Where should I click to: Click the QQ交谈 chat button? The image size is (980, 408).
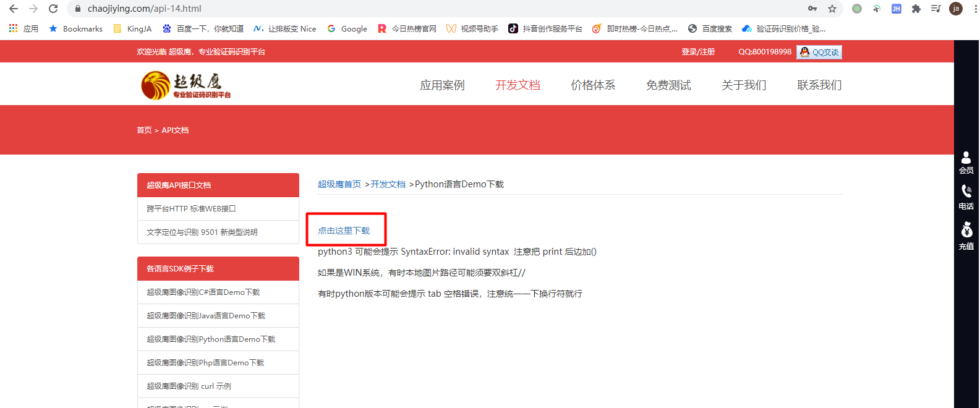click(x=819, y=52)
